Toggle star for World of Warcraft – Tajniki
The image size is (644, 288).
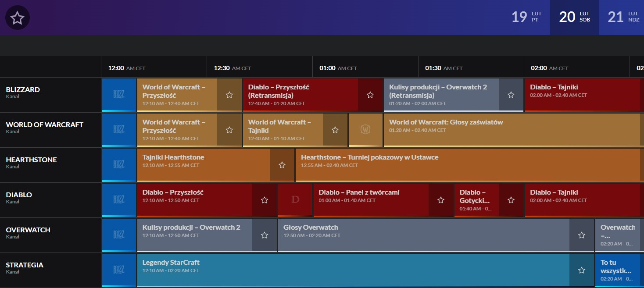coord(335,130)
